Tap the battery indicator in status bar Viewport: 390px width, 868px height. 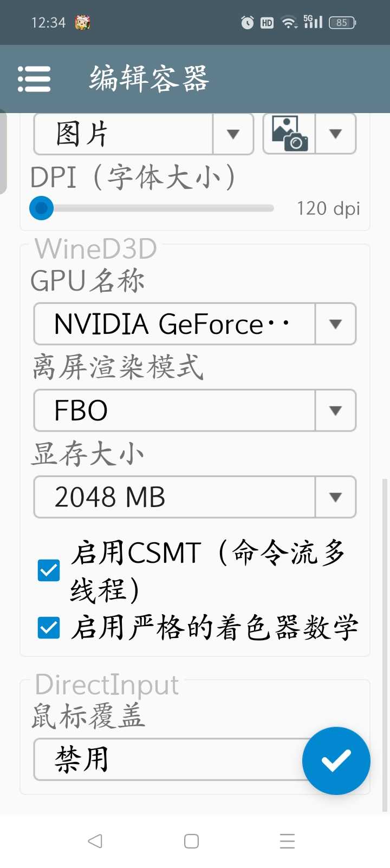tap(342, 22)
